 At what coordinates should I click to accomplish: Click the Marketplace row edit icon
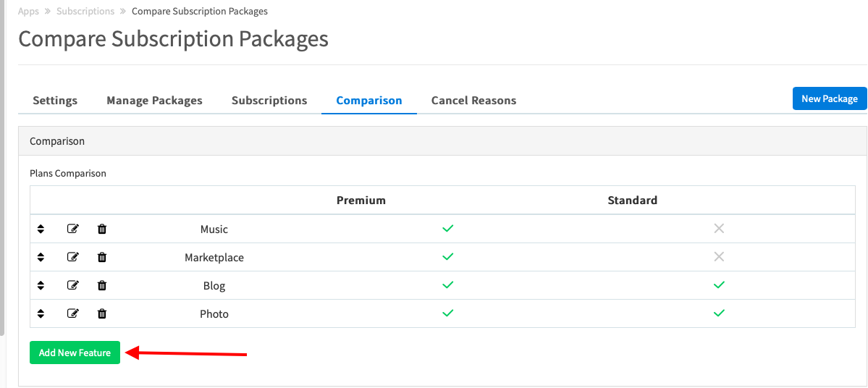pos(72,257)
